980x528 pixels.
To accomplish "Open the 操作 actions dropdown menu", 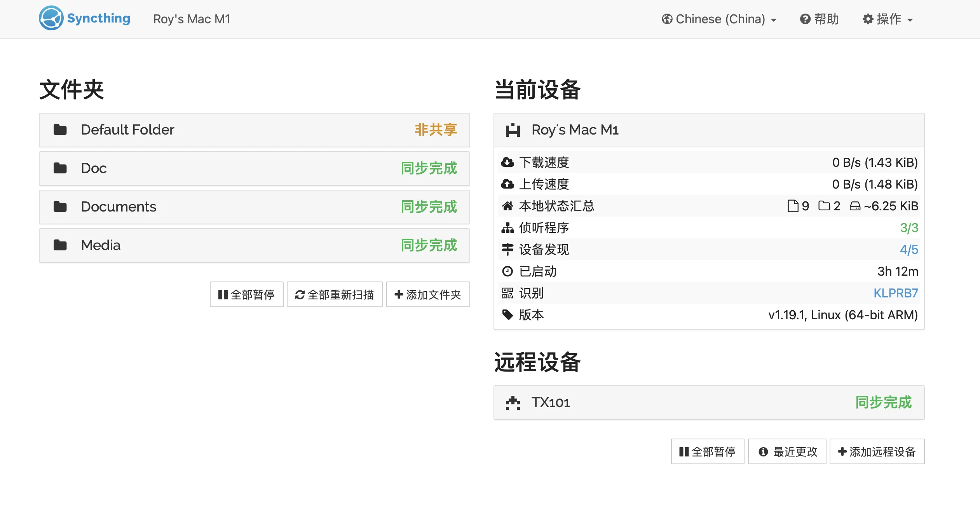I will point(888,19).
